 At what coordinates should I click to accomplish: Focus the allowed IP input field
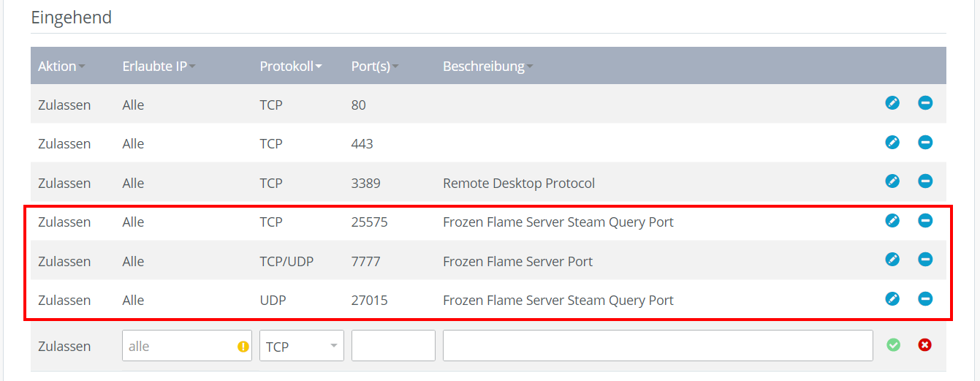[x=187, y=346]
